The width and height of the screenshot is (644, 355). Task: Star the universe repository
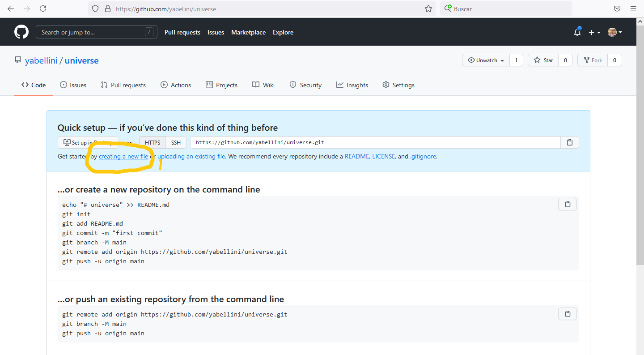543,60
